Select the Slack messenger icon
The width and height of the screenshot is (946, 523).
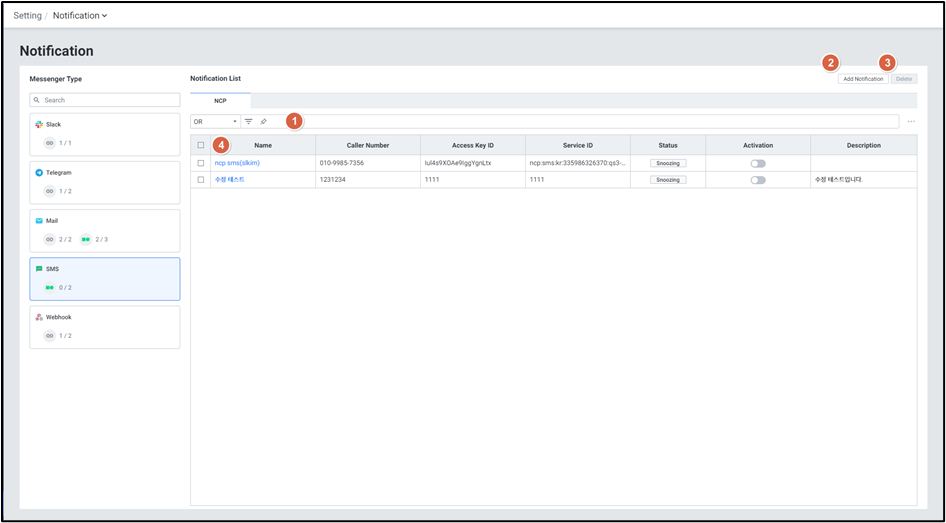(x=39, y=125)
